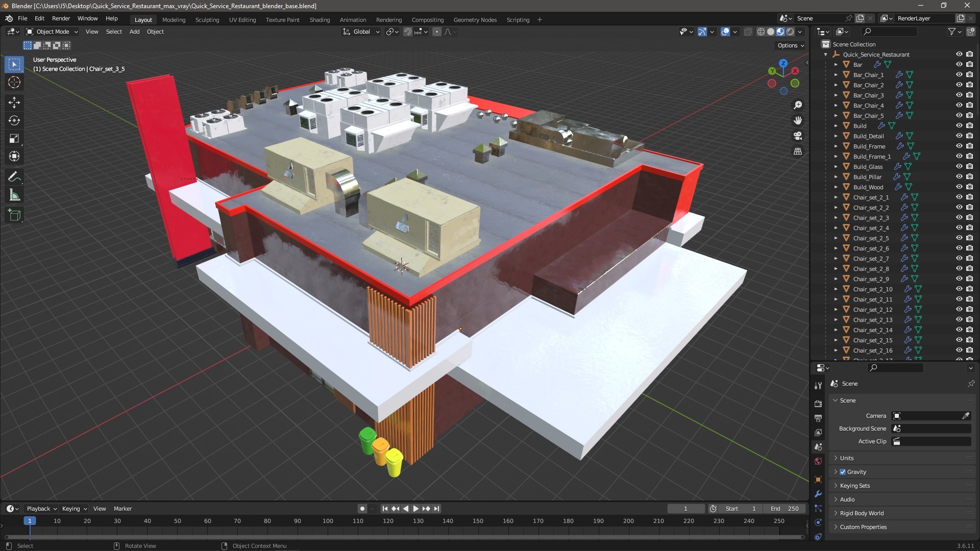Viewport: 980px width, 551px height.
Task: Enable proportional editing toggle
Action: pos(437,32)
